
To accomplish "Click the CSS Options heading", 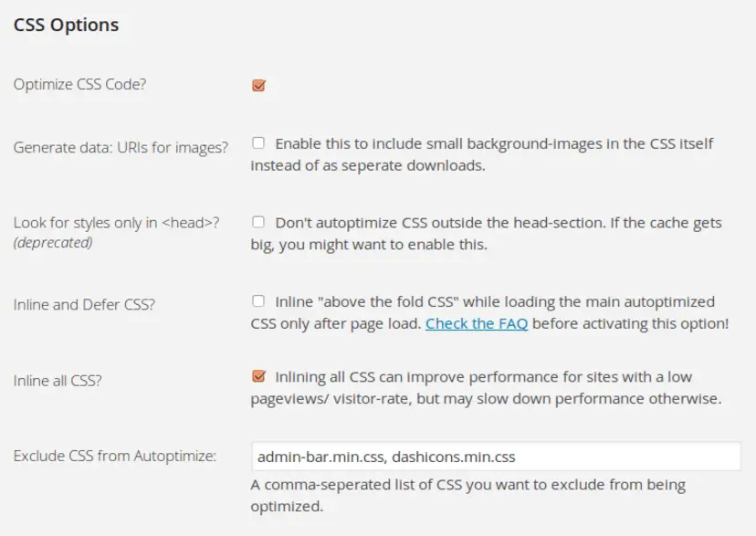I will click(x=66, y=25).
